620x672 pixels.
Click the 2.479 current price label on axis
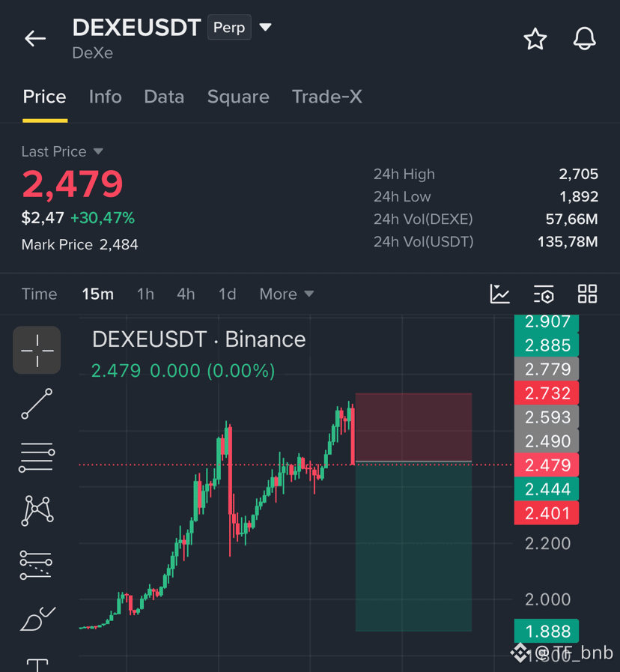[547, 465]
